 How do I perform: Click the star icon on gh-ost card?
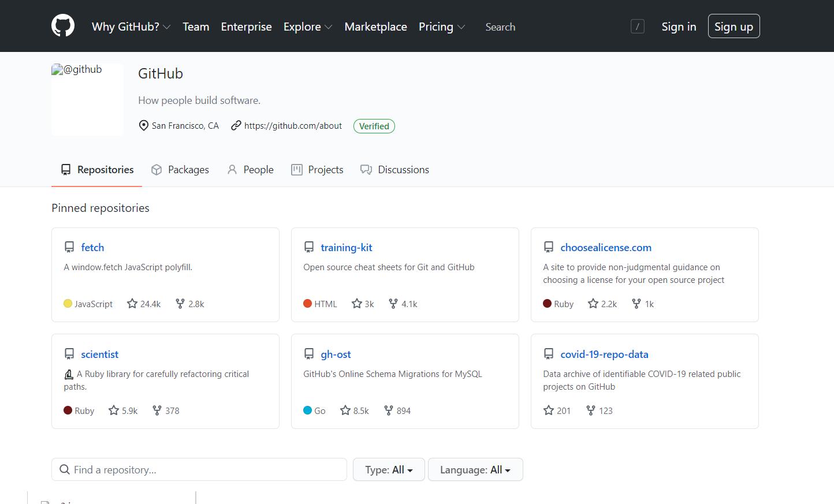[345, 410]
